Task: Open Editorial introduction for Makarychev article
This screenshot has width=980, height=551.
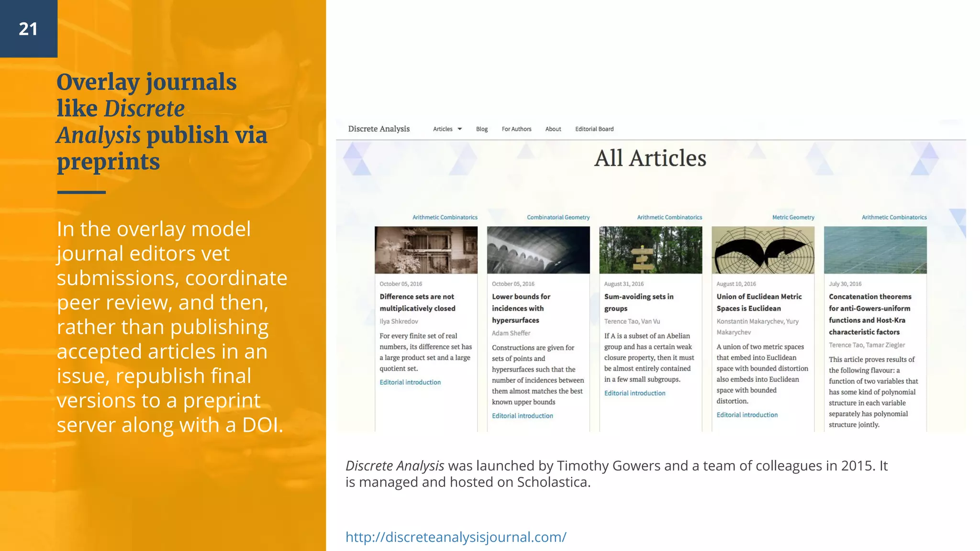Action: (x=747, y=415)
